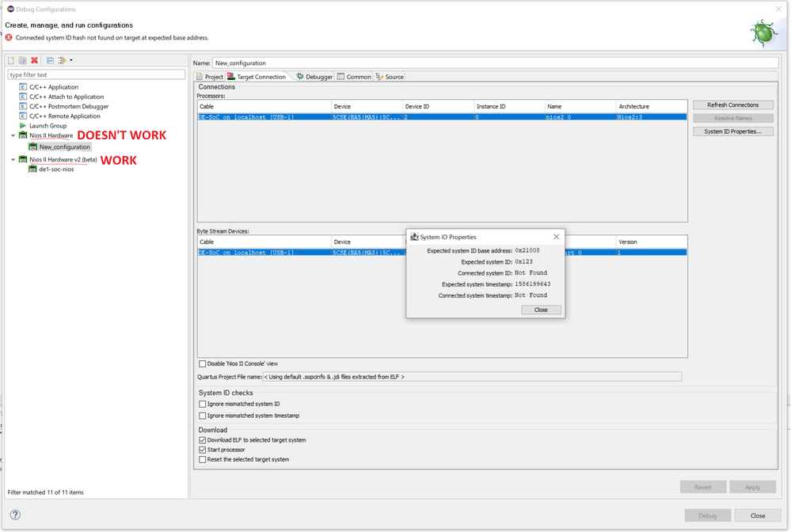Switch to the Source tab
Image resolution: width=791 pixels, height=532 pixels.
(x=390, y=77)
